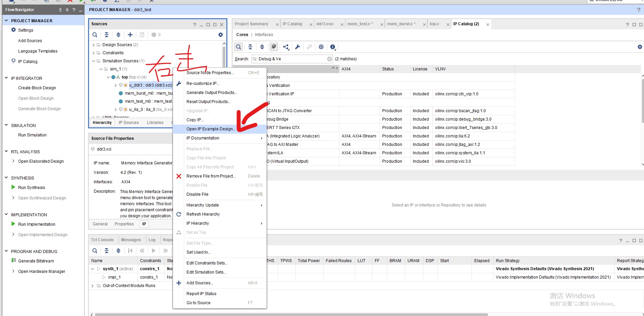This screenshot has width=644, height=316.
Task: Expand Open Elaborated Design
Action: pos(13,161)
